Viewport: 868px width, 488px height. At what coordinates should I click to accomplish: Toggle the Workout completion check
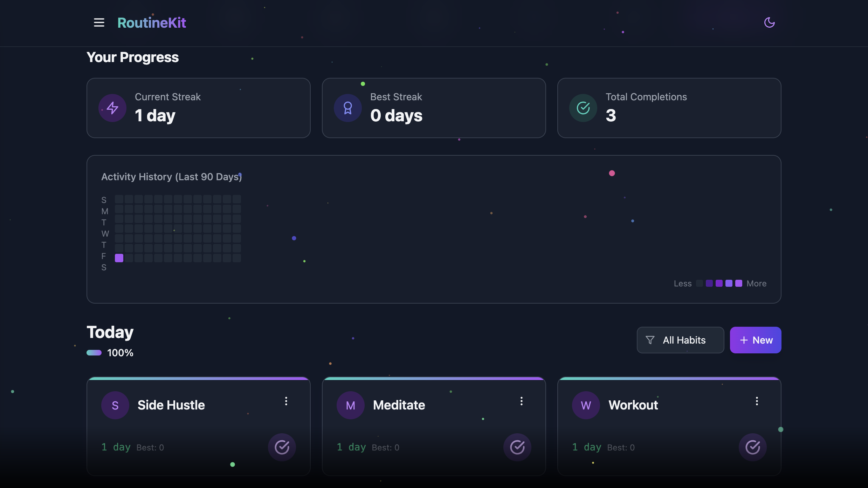(753, 447)
